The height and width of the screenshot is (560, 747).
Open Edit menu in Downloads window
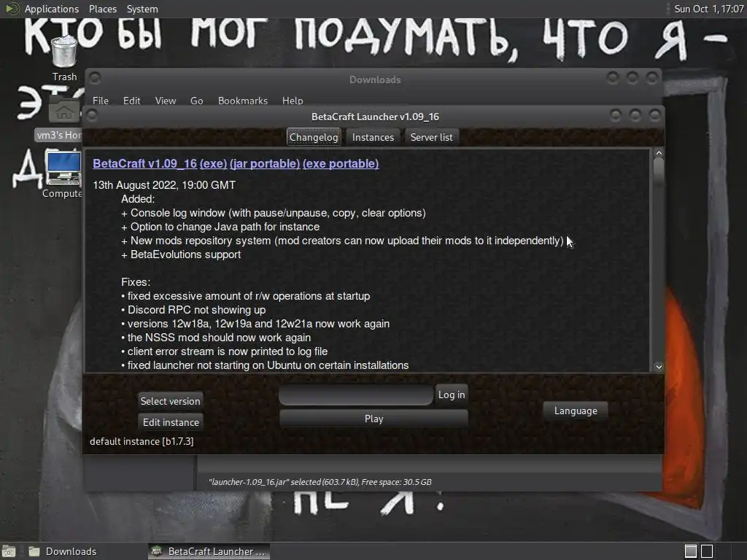(x=131, y=101)
